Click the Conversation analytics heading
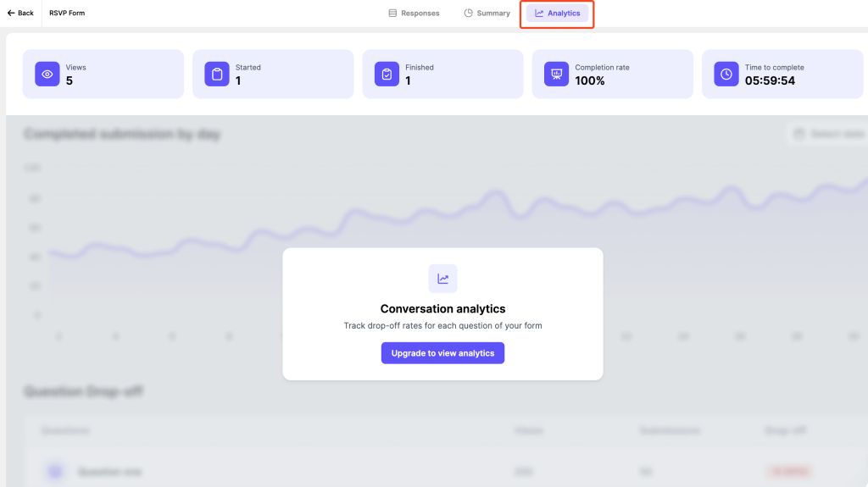This screenshot has width=868, height=487. coord(442,309)
